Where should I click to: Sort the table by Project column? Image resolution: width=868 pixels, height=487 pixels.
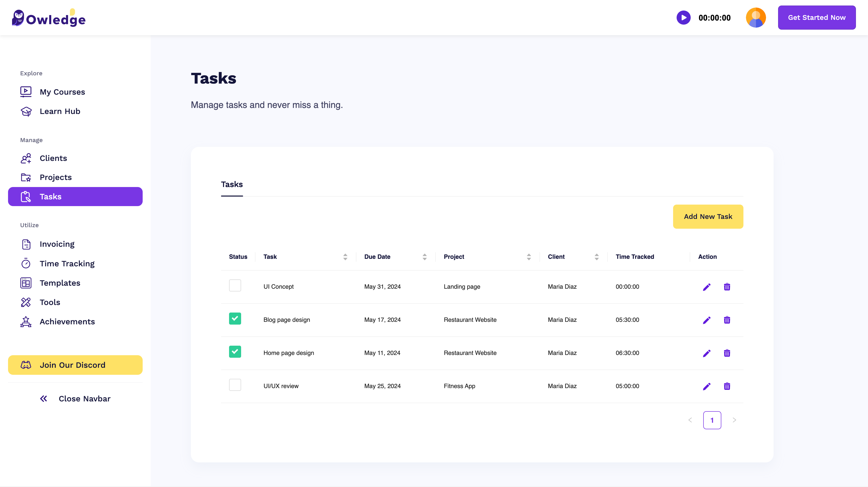529,257
